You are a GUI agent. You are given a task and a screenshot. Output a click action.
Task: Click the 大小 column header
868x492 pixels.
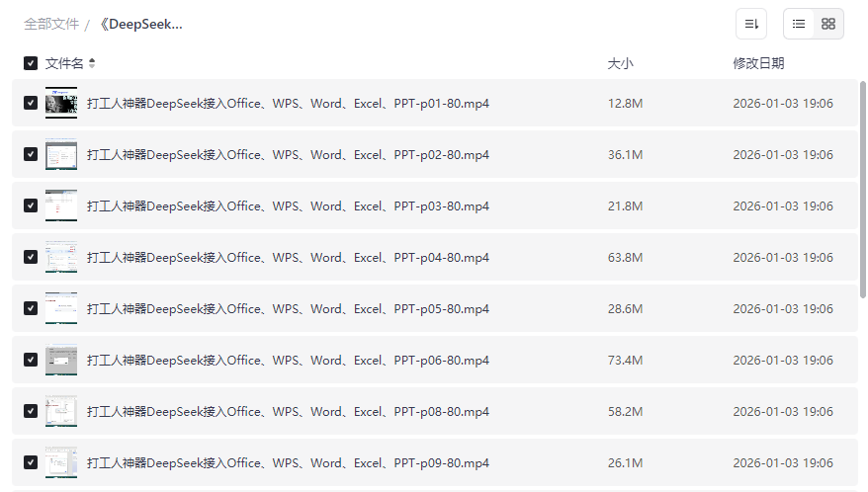coord(620,63)
